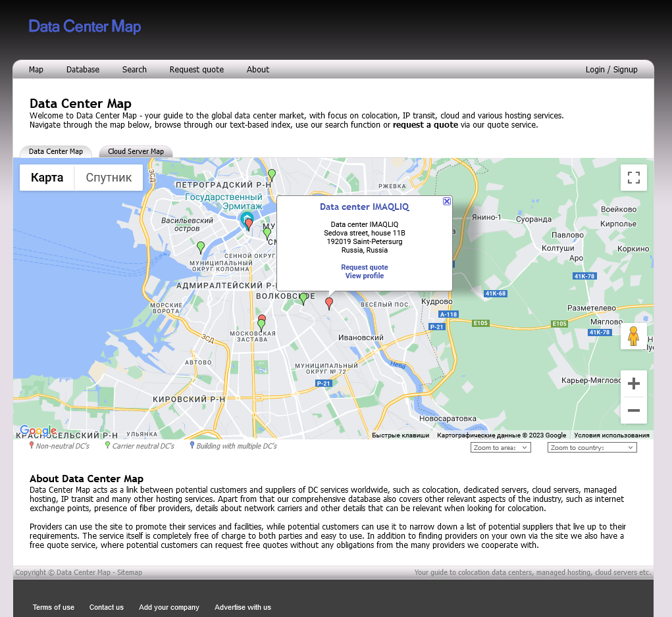Click Быстрые клавиши on the map
Viewport: 672px width, 617px height.
[400, 435]
